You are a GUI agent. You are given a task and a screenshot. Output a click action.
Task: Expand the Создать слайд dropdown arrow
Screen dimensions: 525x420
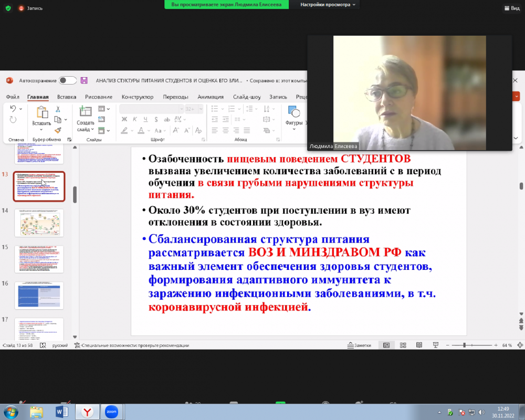click(92, 130)
